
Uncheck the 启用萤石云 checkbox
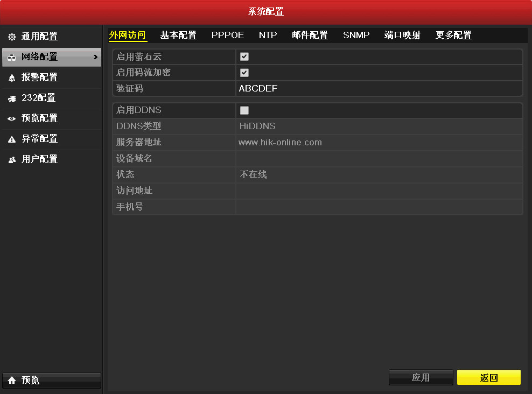(x=244, y=57)
